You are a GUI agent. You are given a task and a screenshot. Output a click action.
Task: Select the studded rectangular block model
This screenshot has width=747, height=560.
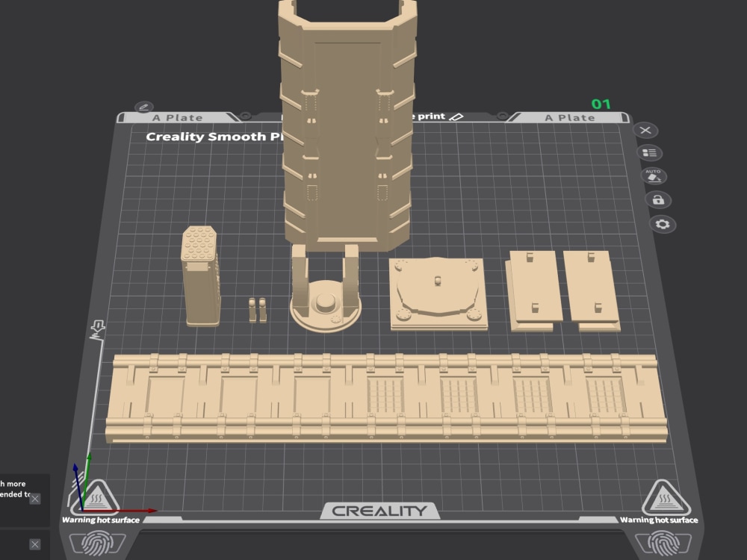click(x=200, y=276)
